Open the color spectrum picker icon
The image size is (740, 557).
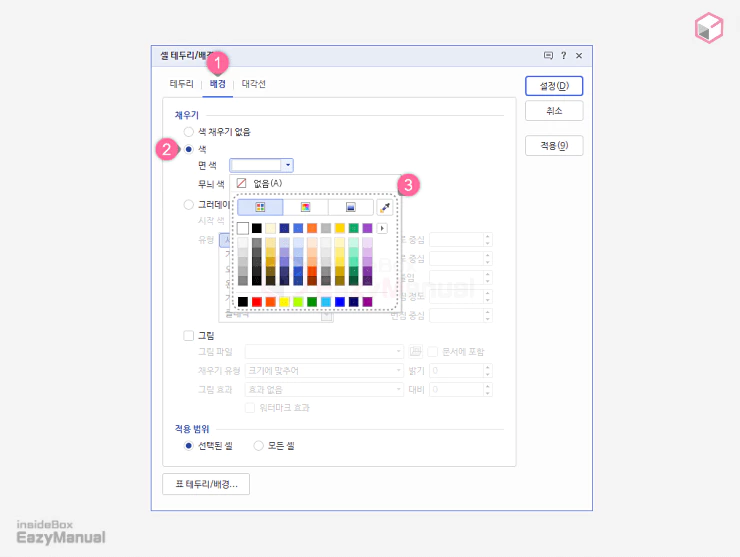click(x=305, y=207)
